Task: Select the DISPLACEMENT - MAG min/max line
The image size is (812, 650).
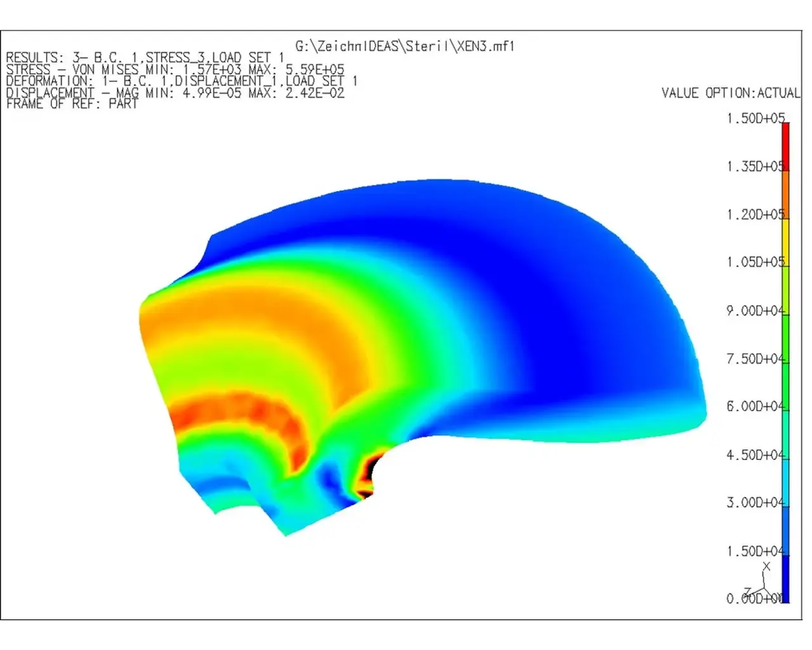Action: pyautogui.click(x=174, y=93)
